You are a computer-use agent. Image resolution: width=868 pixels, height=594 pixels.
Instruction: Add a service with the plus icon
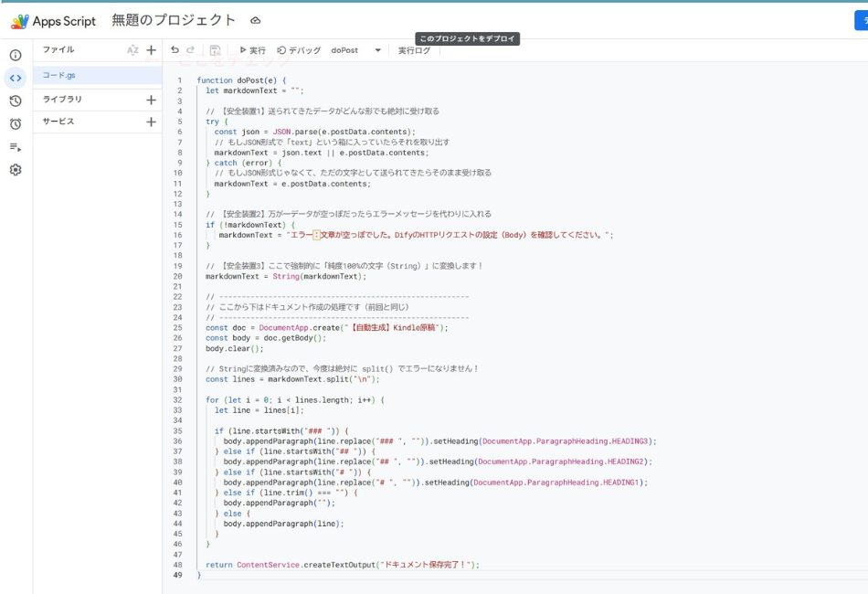click(152, 122)
